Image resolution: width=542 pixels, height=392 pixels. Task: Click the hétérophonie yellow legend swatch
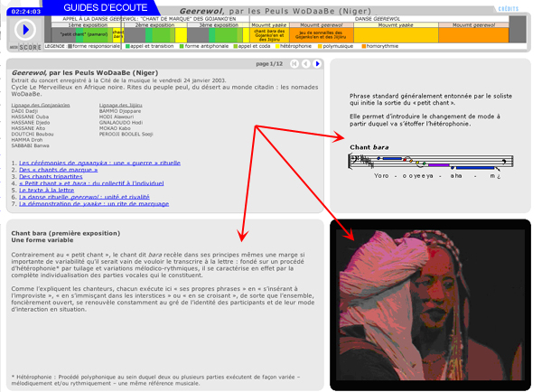pyautogui.click(x=277, y=46)
